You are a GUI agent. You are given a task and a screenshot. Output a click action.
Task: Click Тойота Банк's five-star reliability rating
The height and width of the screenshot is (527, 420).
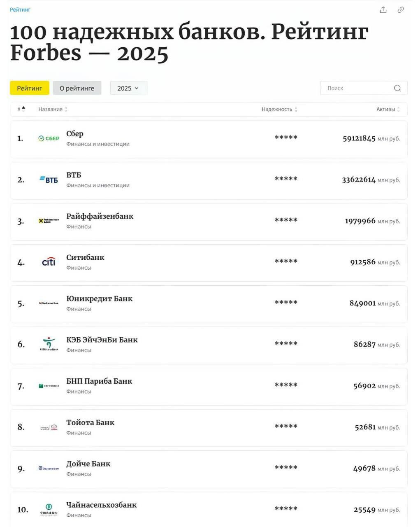tap(286, 426)
